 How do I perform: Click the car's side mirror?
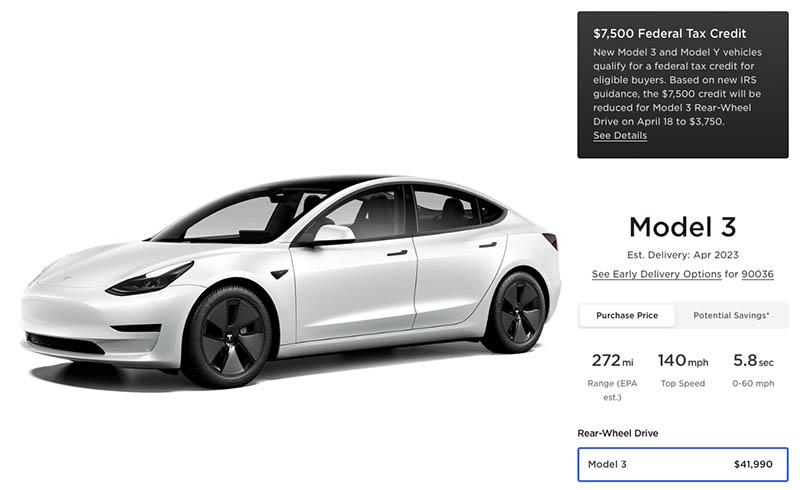[334, 234]
